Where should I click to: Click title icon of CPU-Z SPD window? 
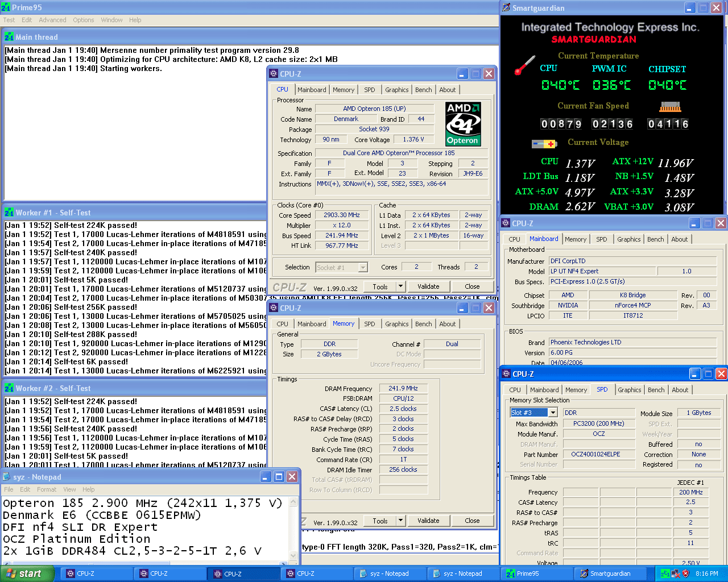[506, 374]
